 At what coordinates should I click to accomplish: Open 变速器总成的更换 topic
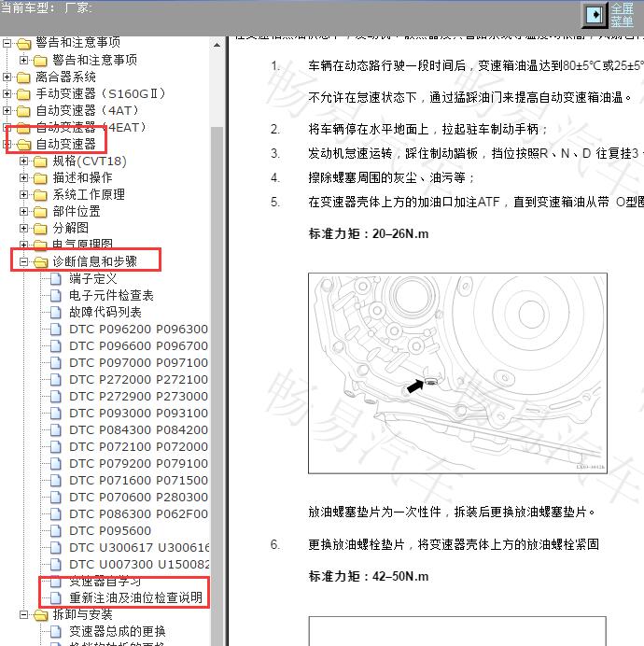tap(118, 632)
